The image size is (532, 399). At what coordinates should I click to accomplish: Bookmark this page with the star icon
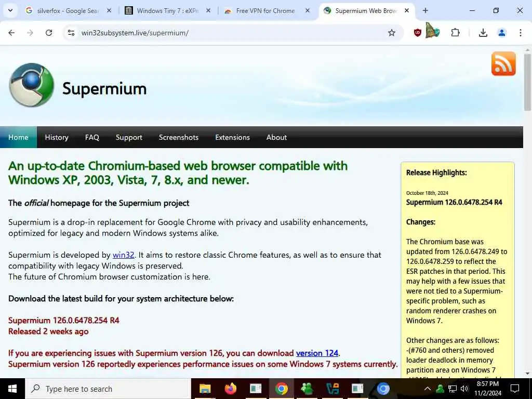(392, 33)
